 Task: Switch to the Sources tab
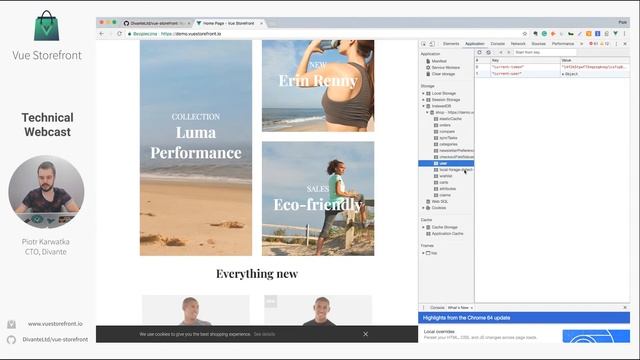coord(538,44)
